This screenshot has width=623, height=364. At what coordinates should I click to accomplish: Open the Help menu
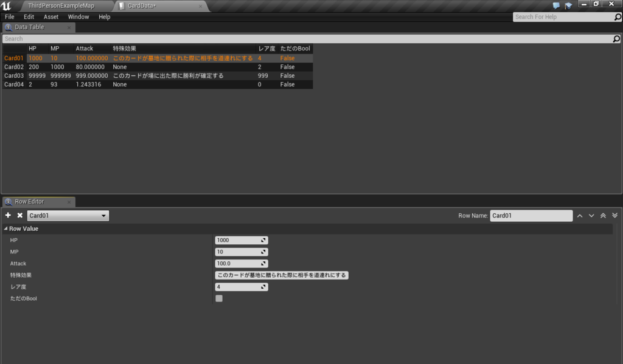tap(105, 17)
